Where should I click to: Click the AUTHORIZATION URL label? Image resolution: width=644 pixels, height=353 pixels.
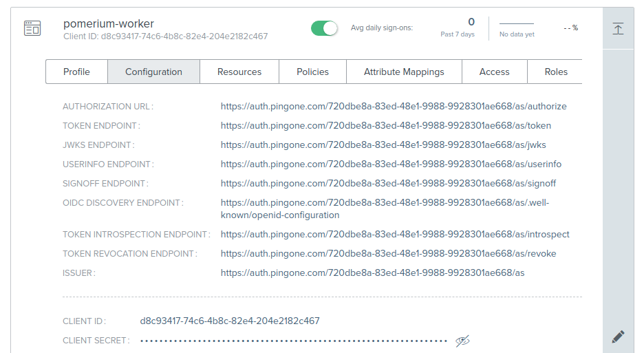coord(108,107)
